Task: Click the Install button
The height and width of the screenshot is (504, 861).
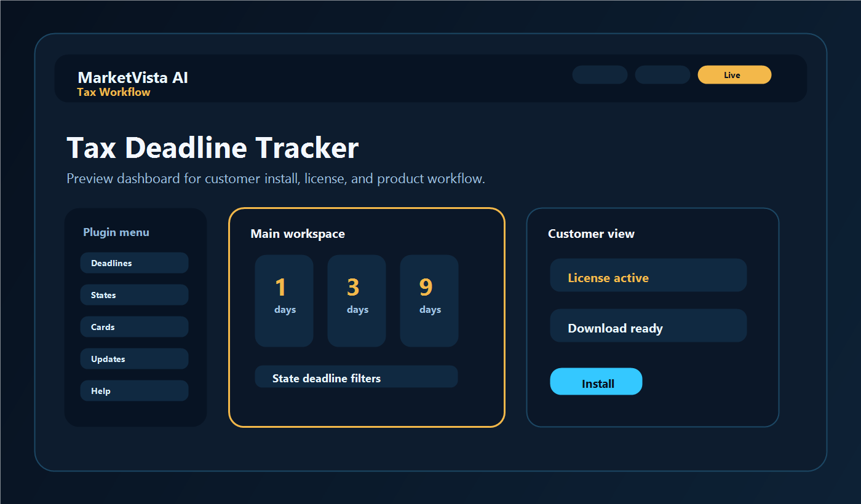Action: (x=596, y=382)
